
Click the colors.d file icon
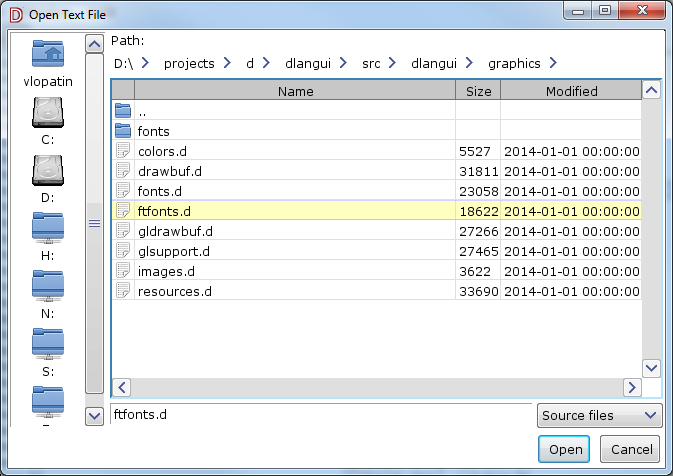coord(123,151)
